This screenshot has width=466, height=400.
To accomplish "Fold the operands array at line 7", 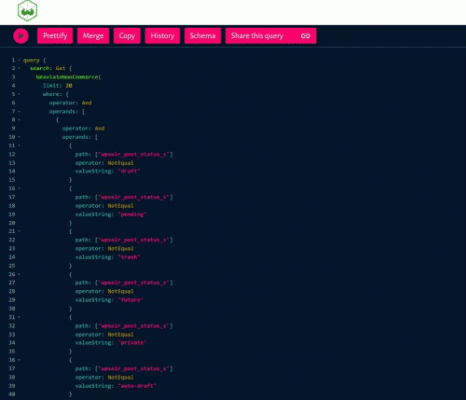I will coord(19,111).
